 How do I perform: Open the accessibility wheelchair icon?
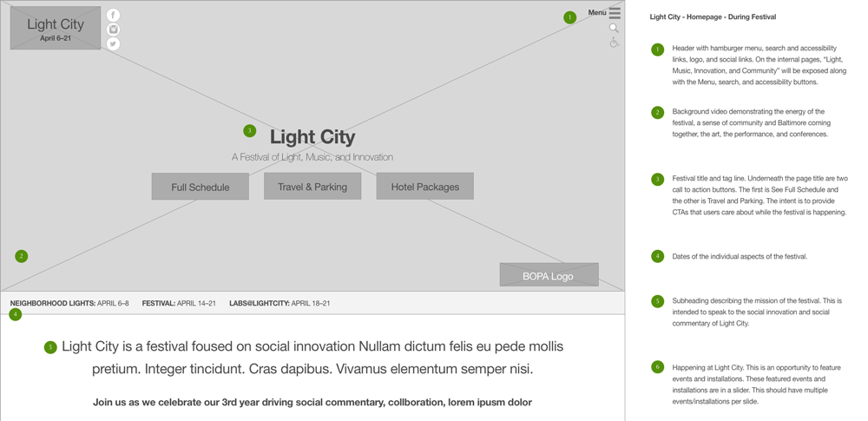point(614,42)
